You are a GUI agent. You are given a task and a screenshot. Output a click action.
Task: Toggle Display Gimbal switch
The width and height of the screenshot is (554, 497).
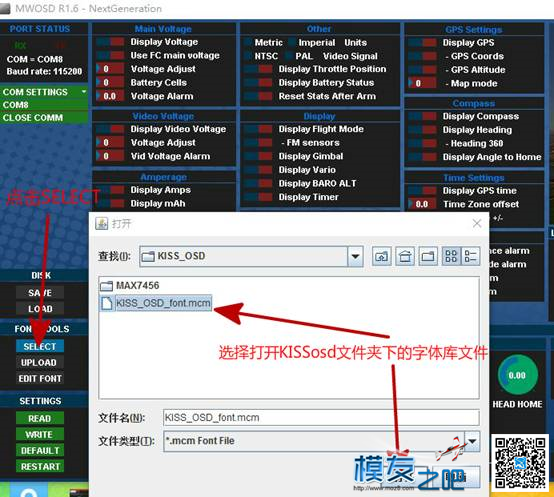pos(258,156)
